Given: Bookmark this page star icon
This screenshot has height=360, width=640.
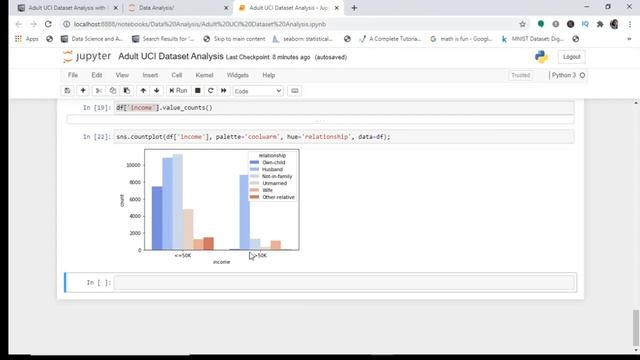Looking at the screenshot, I should (x=522, y=24).
